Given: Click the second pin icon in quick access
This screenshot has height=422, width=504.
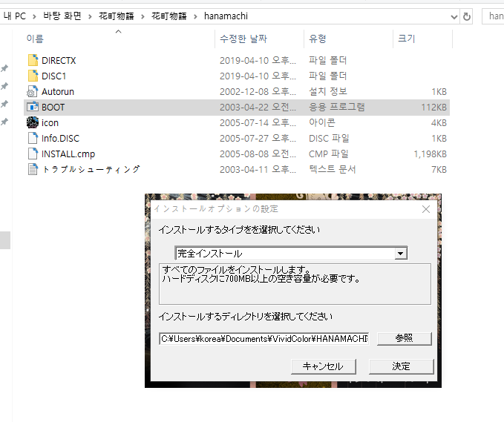Looking at the screenshot, I should pyautogui.click(x=4, y=86).
